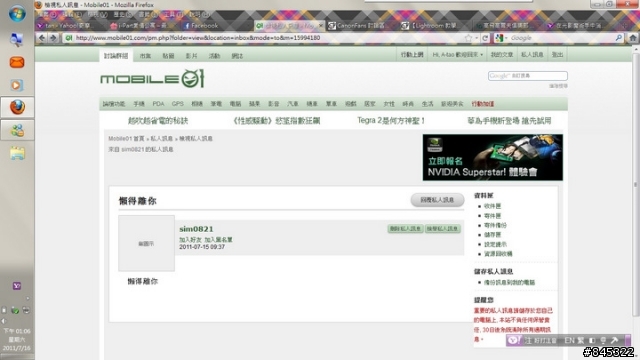Open 我的文章 in the top bar

[x=502, y=55]
